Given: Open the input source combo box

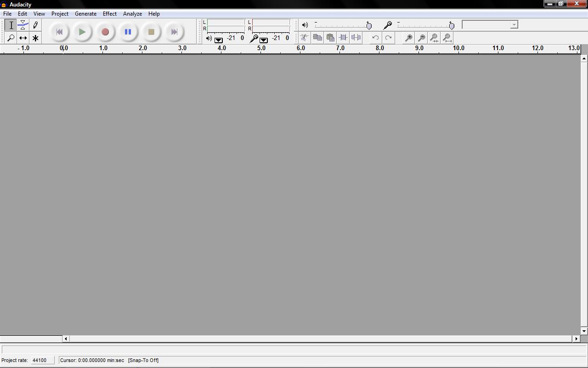Looking at the screenshot, I should pos(490,25).
